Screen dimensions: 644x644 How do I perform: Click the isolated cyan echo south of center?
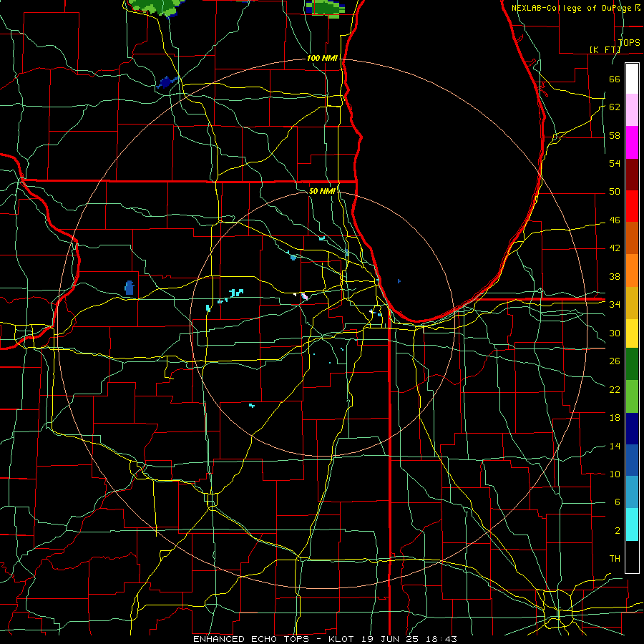click(252, 406)
